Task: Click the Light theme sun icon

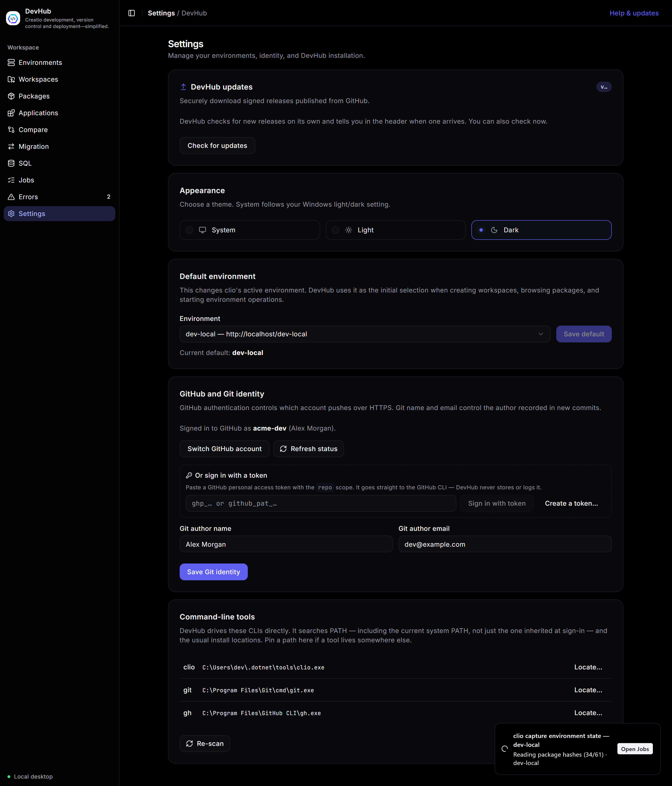Action: [348, 230]
